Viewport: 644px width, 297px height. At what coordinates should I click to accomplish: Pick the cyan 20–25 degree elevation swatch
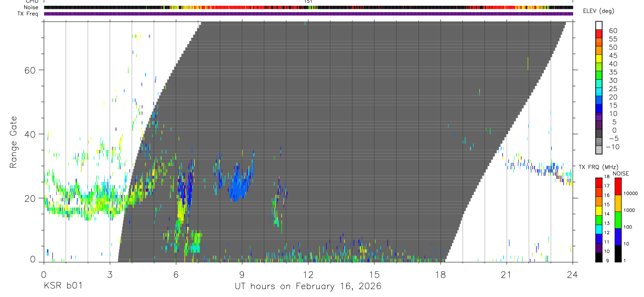pyautogui.click(x=599, y=92)
